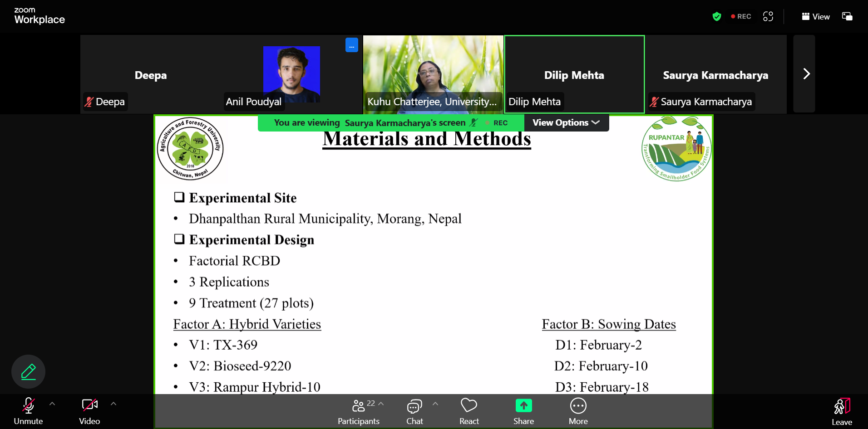868x429 pixels.
Task: Unmute the microphone
Action: coord(28,411)
